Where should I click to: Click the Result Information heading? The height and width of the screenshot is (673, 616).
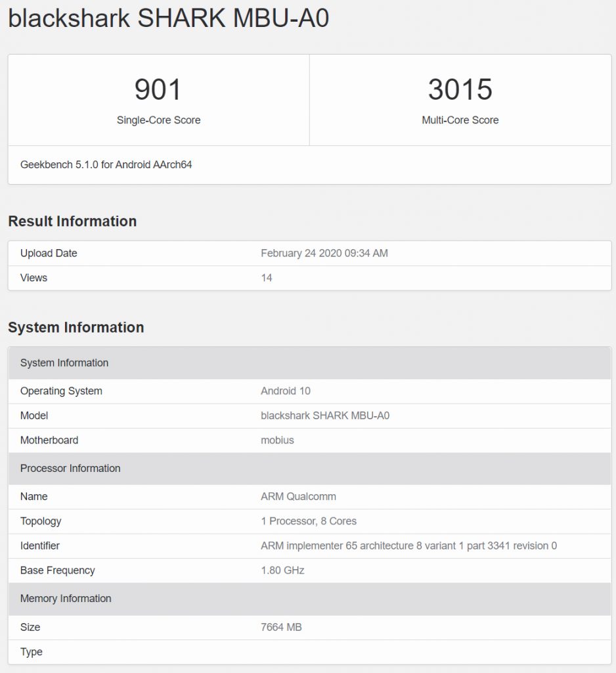pyautogui.click(x=72, y=221)
